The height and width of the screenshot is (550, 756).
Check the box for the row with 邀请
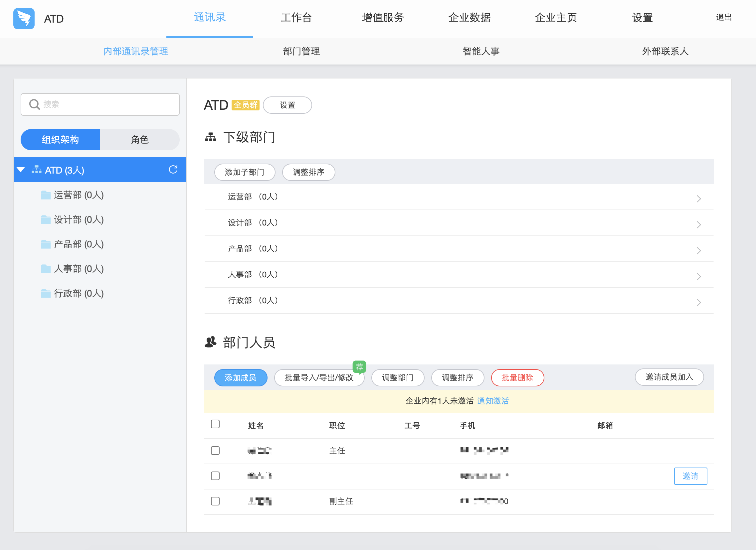pyautogui.click(x=215, y=476)
